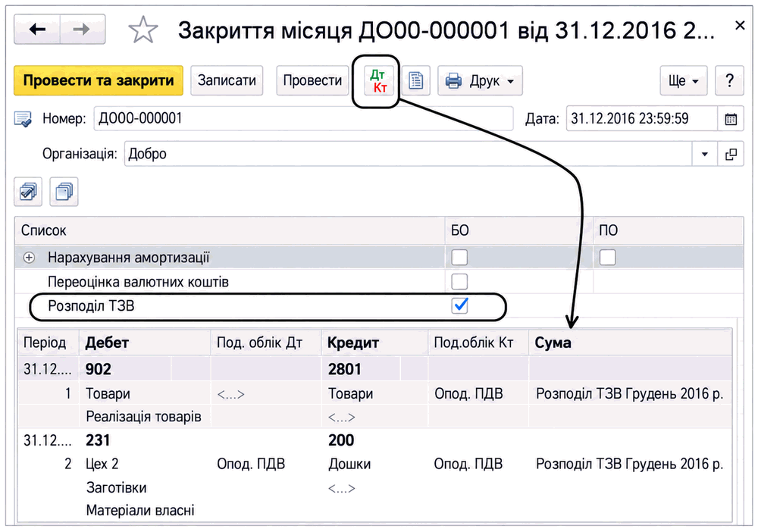
Task: Open the Організація dropdown arrow
Action: pyautogui.click(x=704, y=154)
